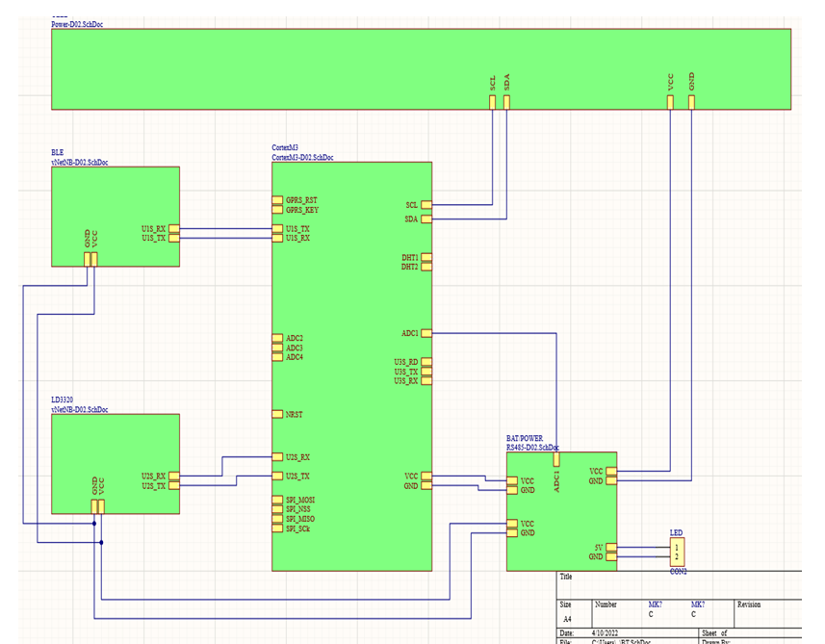Click the VCC port on CortexM3 block

[426, 476]
